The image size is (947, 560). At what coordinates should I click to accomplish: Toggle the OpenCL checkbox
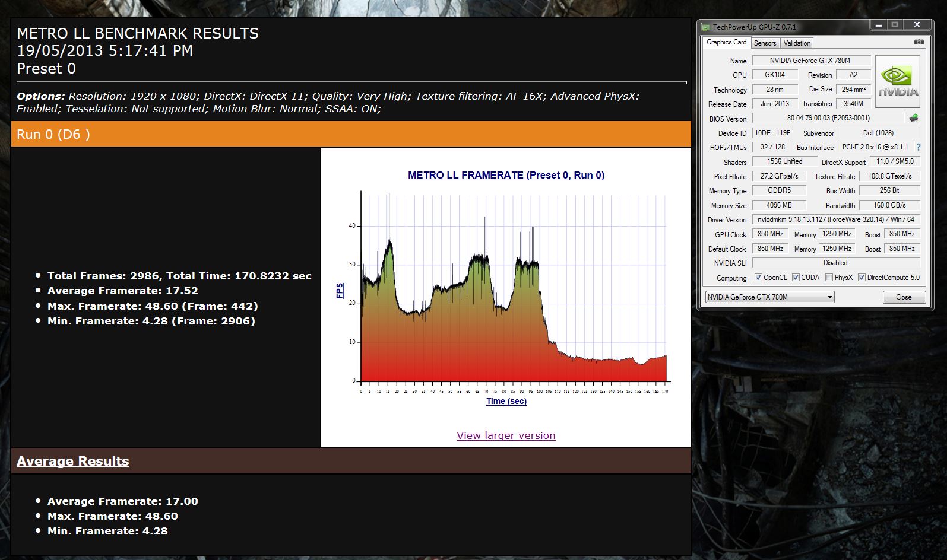point(758,278)
